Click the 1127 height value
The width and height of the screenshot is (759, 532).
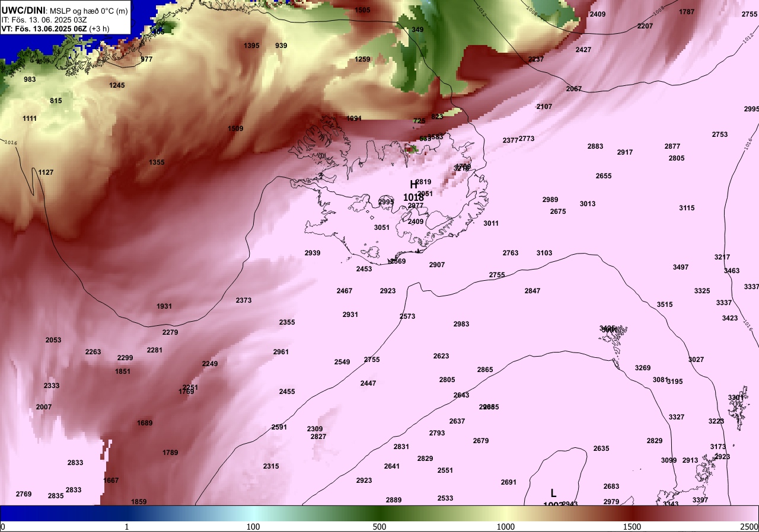pyautogui.click(x=46, y=172)
